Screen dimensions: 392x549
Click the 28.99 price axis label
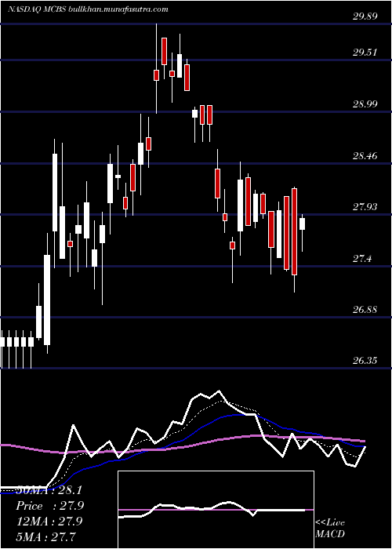coord(365,104)
